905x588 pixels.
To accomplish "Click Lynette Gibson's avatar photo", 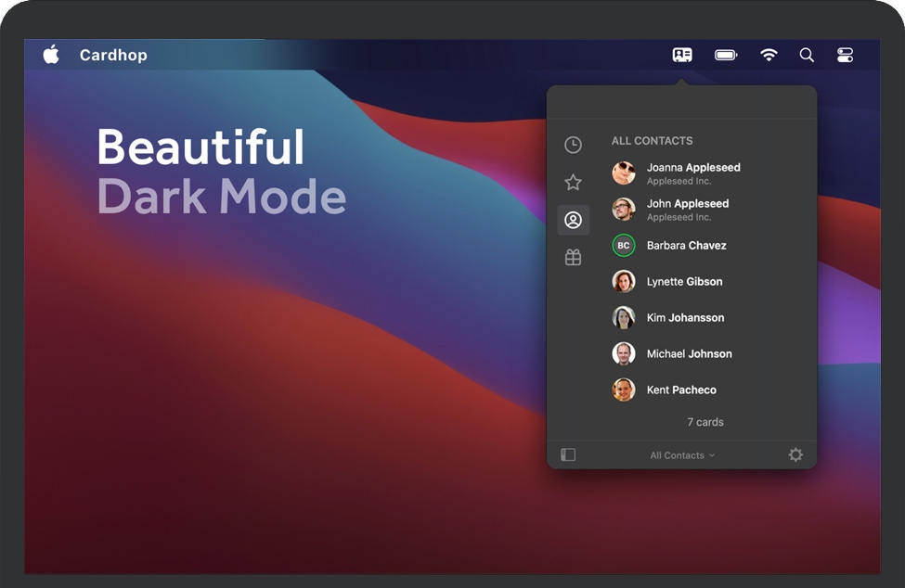I will (624, 281).
